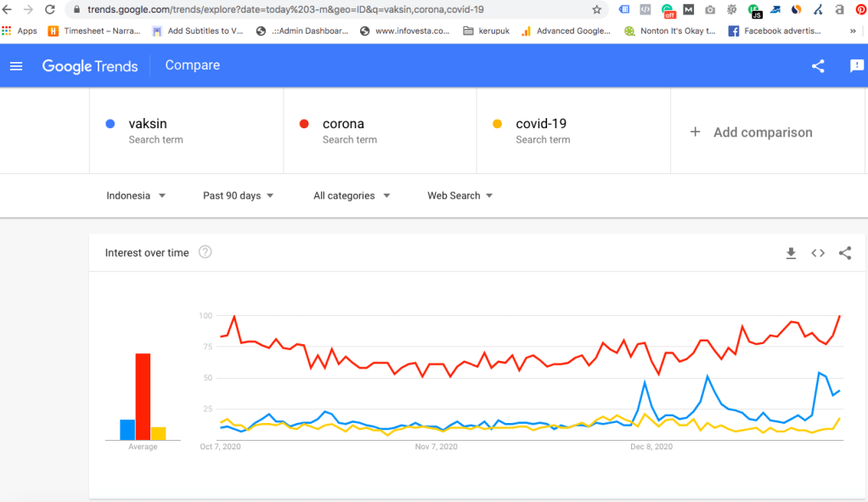Screen dimensions: 868x502
Task: Open the Past 90 days dropdown
Action: coord(238,195)
